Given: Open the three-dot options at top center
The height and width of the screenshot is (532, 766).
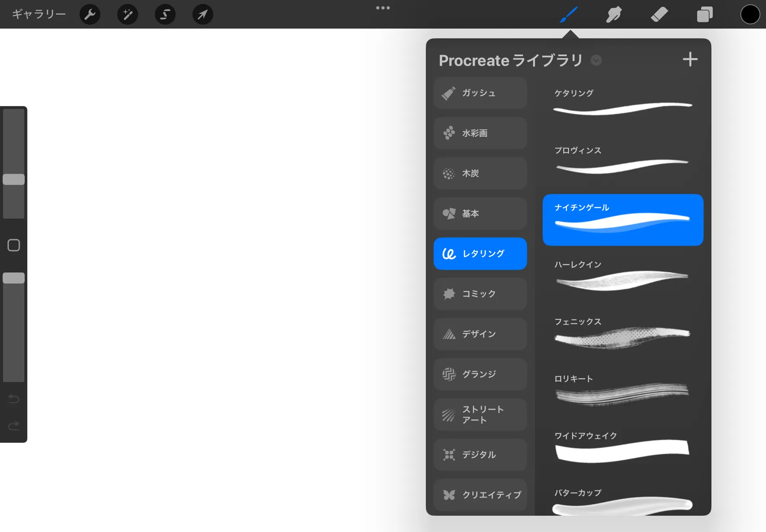Looking at the screenshot, I should point(383,8).
